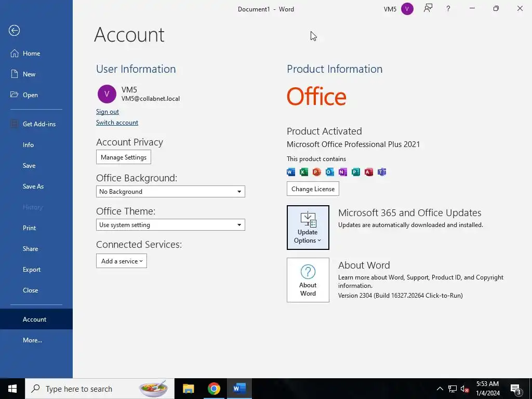
Task: Click the taskbar search box
Action: (x=100, y=389)
